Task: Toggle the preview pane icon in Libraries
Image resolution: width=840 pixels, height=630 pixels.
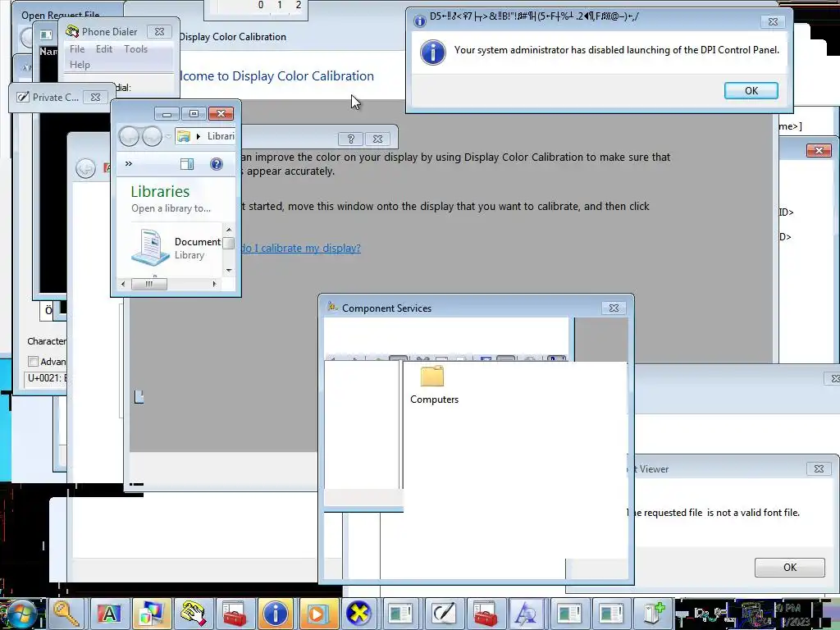Action: pyautogui.click(x=187, y=164)
